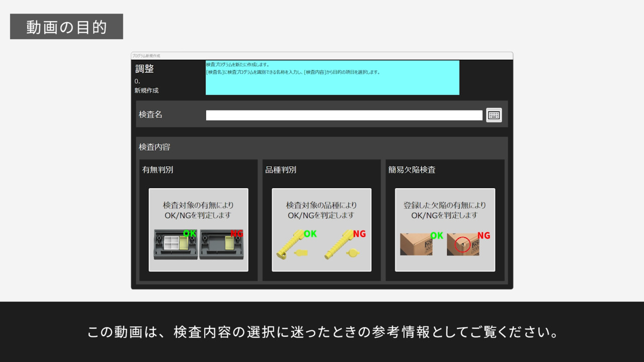Open the on-screen keyboard next to 検査名

click(x=494, y=115)
